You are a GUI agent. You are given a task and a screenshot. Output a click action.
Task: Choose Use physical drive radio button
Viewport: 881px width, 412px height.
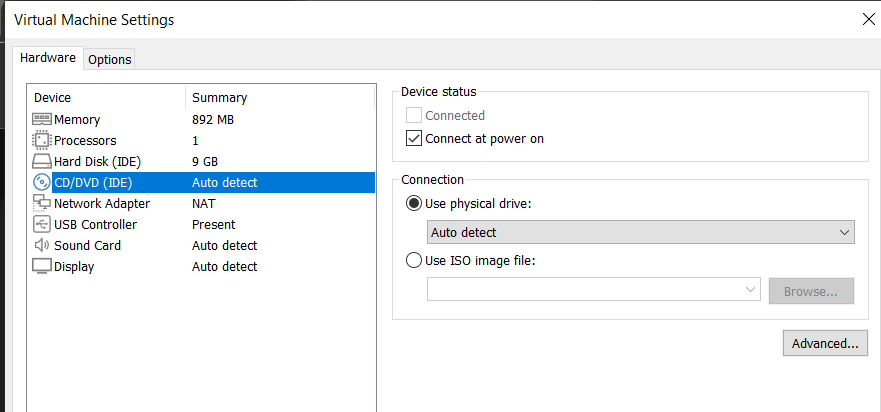coord(414,204)
